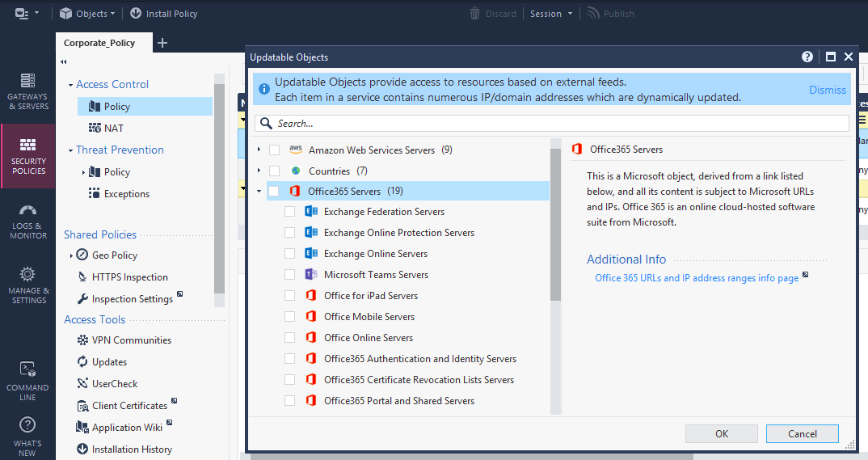Click the What's New help icon
Image resolution: width=868 pixels, height=460 pixels.
(28, 426)
